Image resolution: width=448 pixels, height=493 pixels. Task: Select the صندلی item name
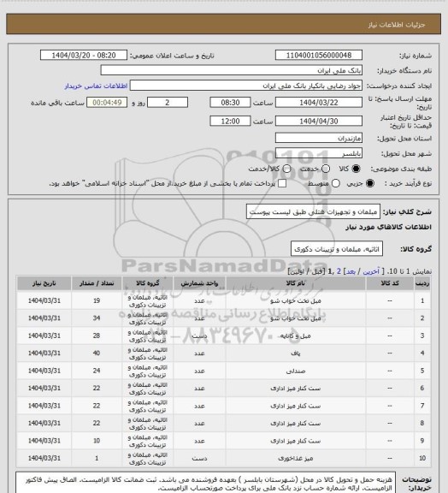click(x=296, y=371)
